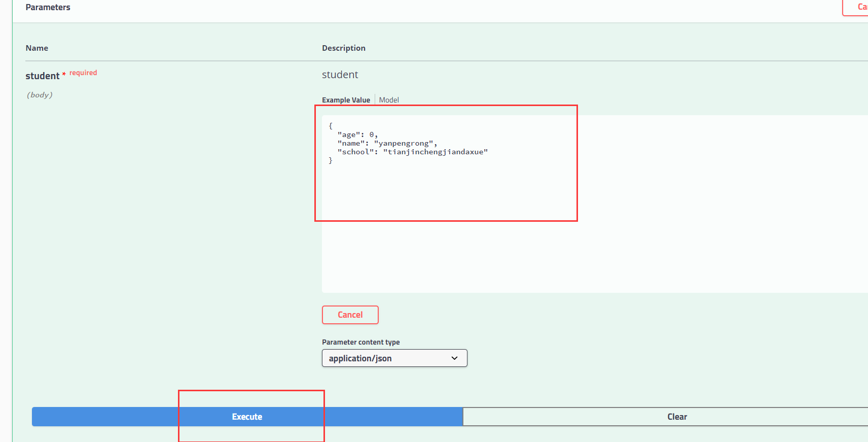Switch to the Model tab
Image resolution: width=868 pixels, height=442 pixels.
point(389,100)
